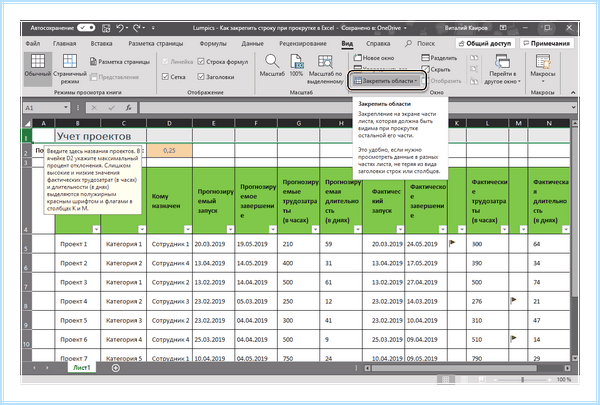Open the Примечания button

tap(546, 43)
